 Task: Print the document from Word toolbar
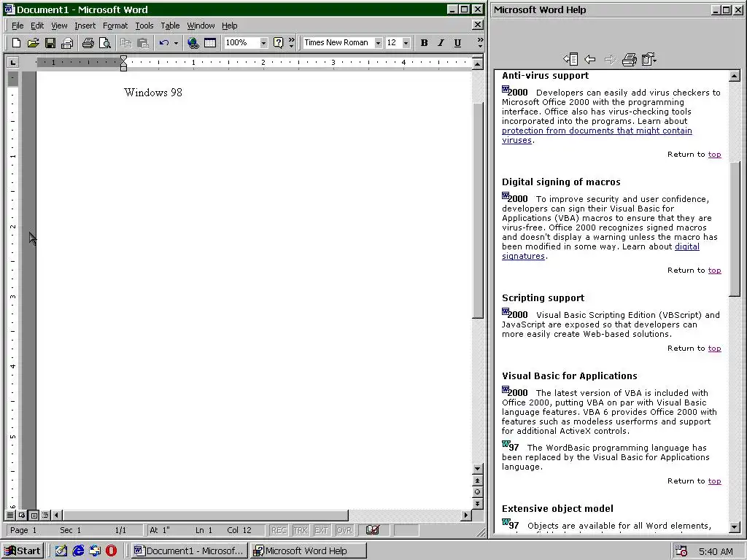[x=88, y=43]
